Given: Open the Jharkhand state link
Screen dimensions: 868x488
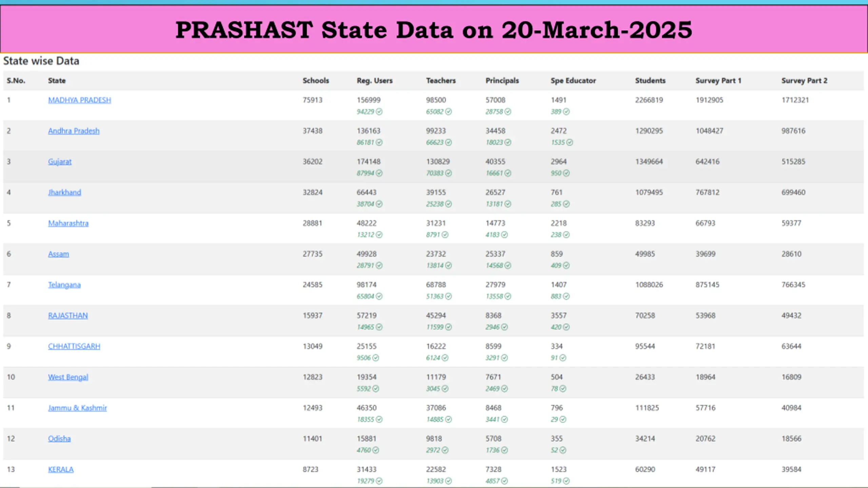Looking at the screenshot, I should coord(64,192).
